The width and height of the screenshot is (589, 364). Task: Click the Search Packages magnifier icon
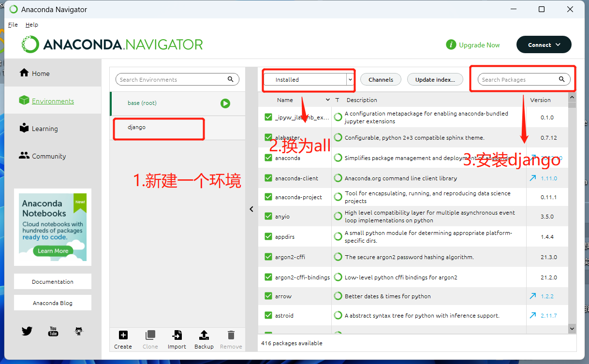[562, 79]
